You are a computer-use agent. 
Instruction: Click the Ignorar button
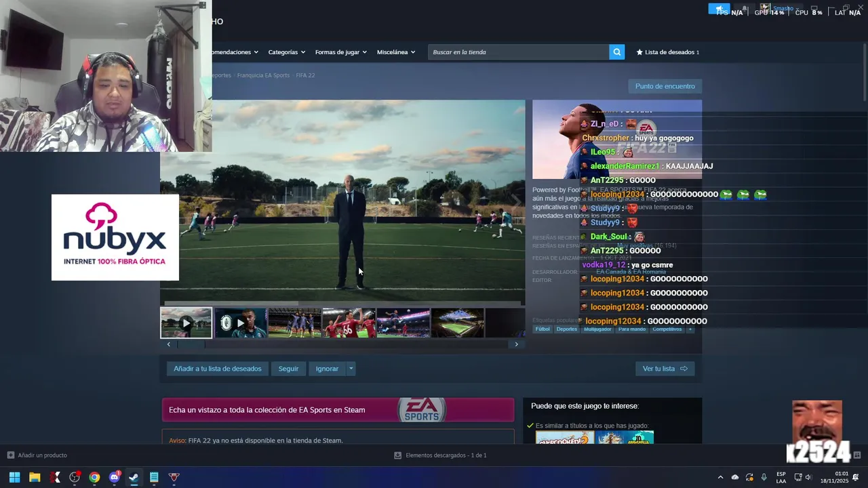click(327, 369)
